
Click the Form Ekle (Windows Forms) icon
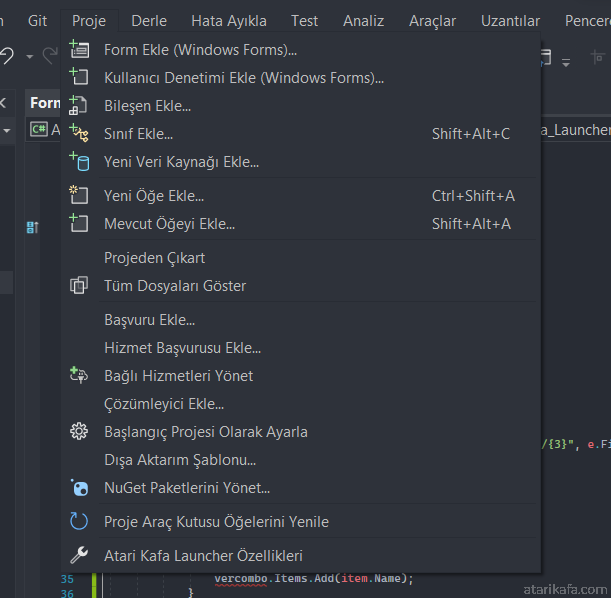coord(79,49)
